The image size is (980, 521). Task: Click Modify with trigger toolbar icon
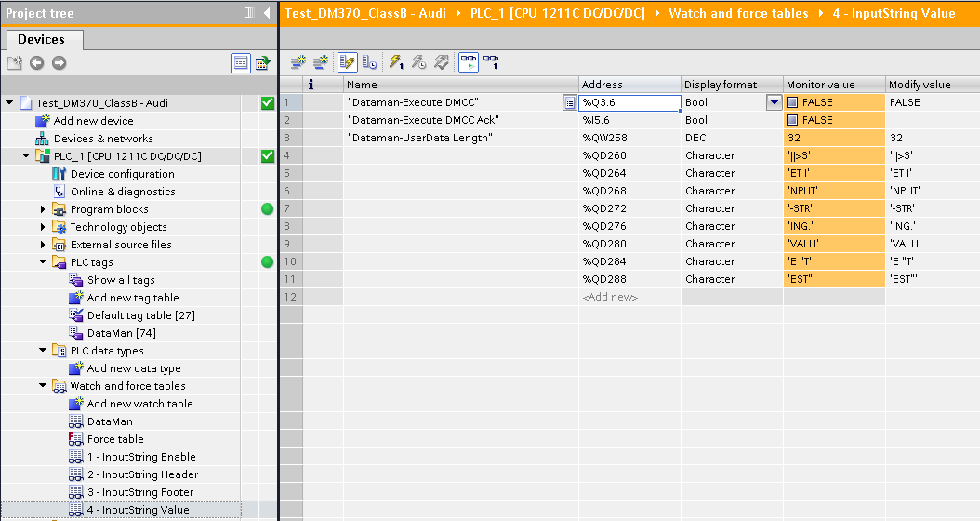pyautogui.click(x=418, y=62)
